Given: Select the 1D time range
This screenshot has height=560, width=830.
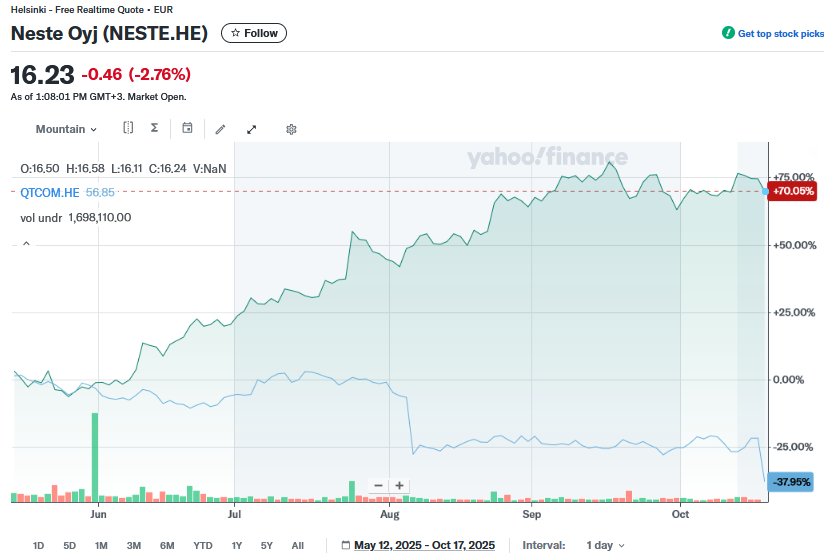Looking at the screenshot, I should click(38, 546).
